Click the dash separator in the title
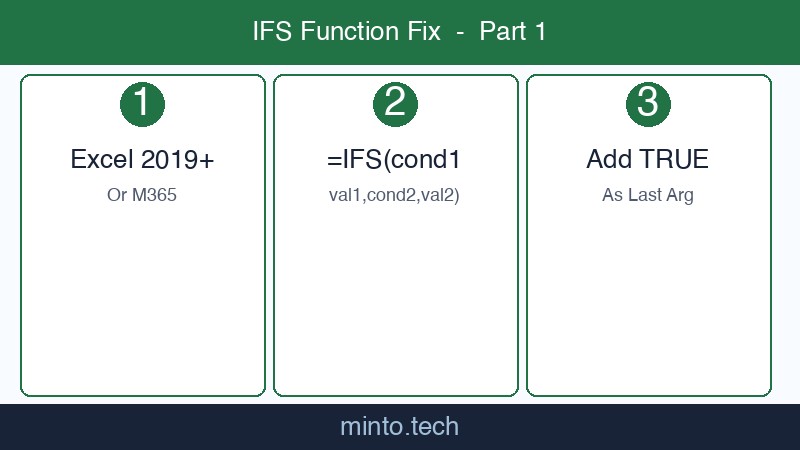 point(460,32)
